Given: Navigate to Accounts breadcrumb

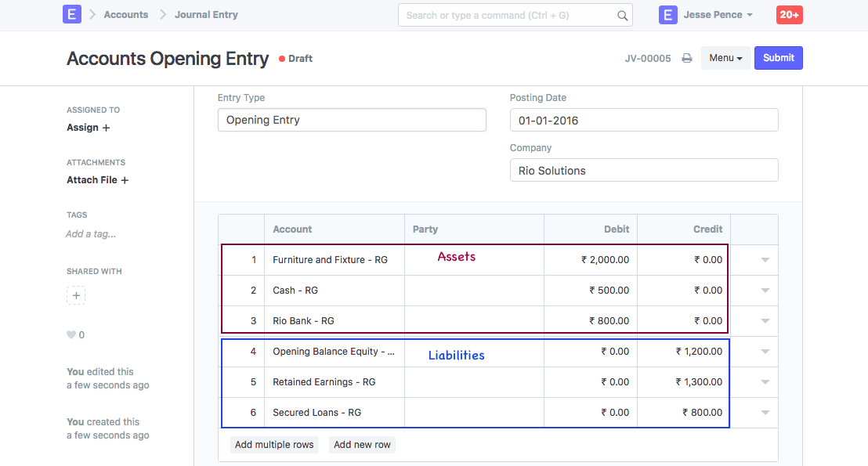Looking at the screenshot, I should tap(125, 15).
